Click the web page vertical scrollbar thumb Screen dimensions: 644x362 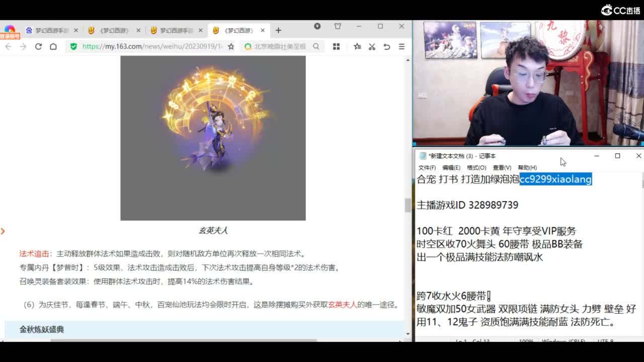point(408,205)
